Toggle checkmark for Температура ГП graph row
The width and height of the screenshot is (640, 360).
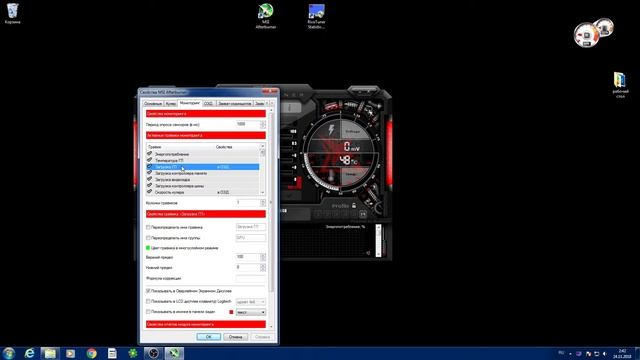tap(149, 160)
